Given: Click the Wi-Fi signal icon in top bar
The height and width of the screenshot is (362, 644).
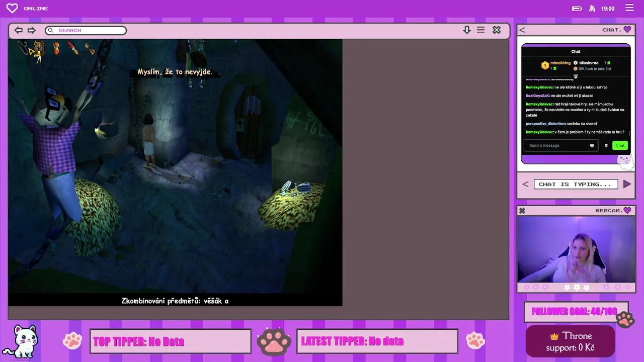Looking at the screenshot, I should click(592, 9).
